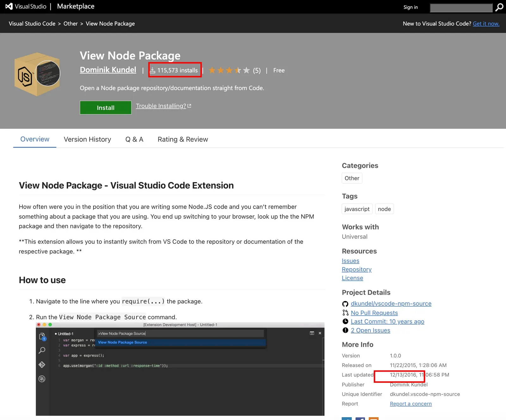This screenshot has width=506, height=420.
Task: Click the Visual Studio logo icon
Action: point(9,6)
